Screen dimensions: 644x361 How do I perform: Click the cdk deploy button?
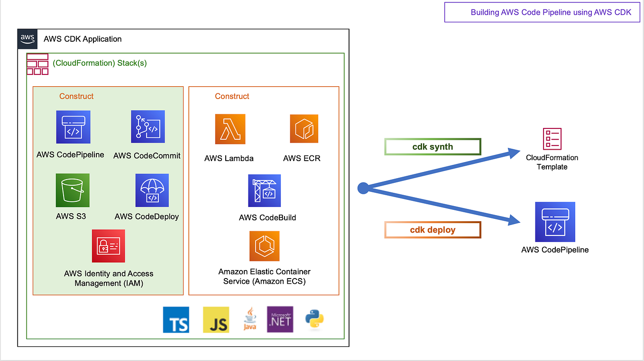(x=432, y=229)
